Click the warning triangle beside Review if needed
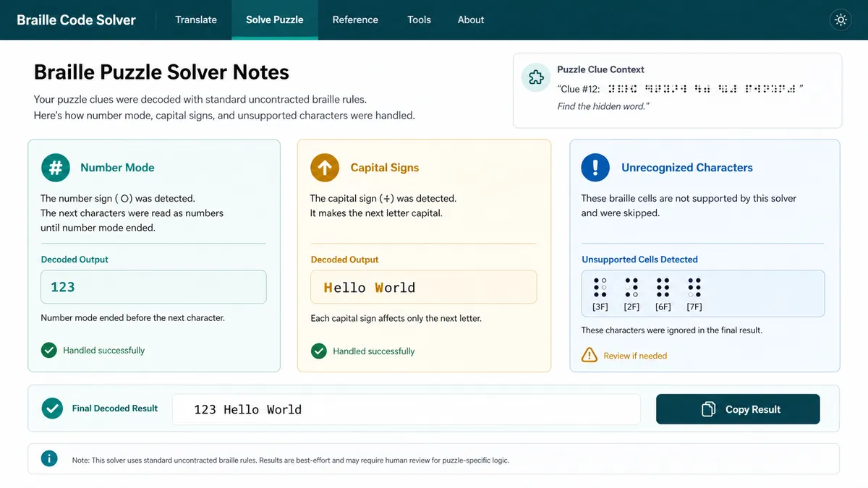The image size is (868, 488). (x=590, y=355)
